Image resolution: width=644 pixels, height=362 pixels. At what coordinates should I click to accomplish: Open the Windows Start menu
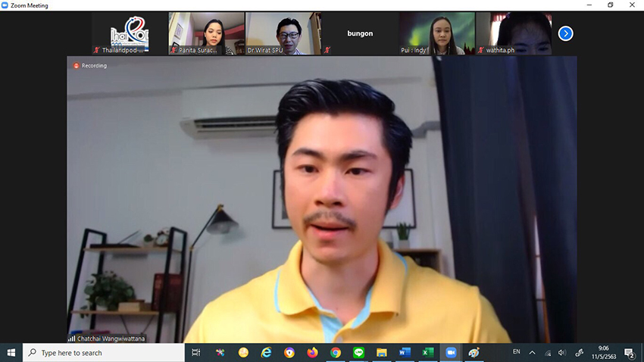click(x=11, y=353)
